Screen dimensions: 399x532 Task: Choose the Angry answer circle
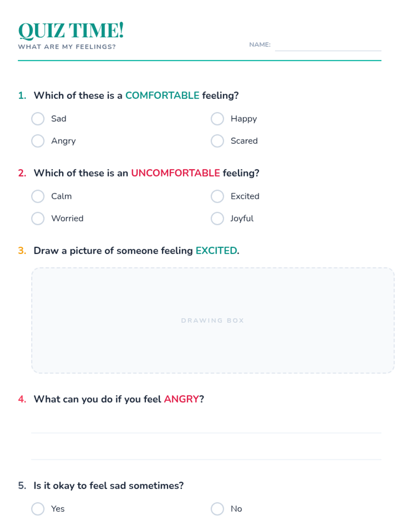(38, 141)
